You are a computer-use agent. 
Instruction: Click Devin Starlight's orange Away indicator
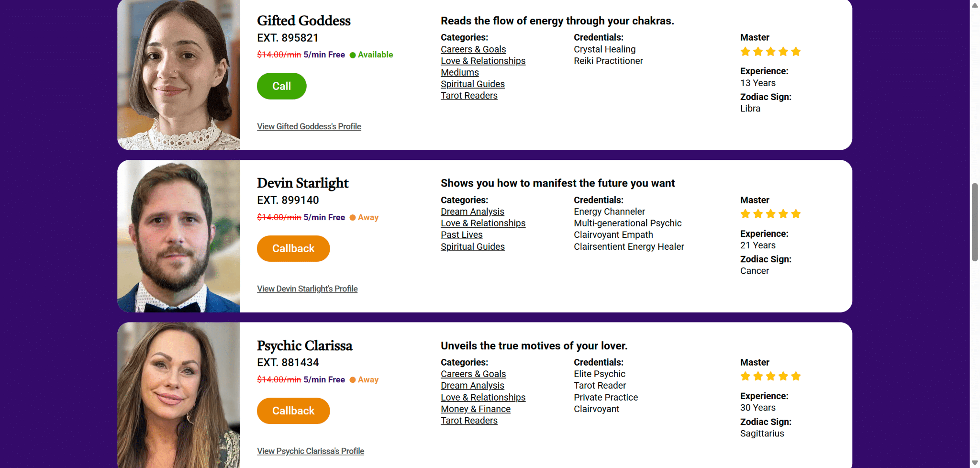(353, 217)
